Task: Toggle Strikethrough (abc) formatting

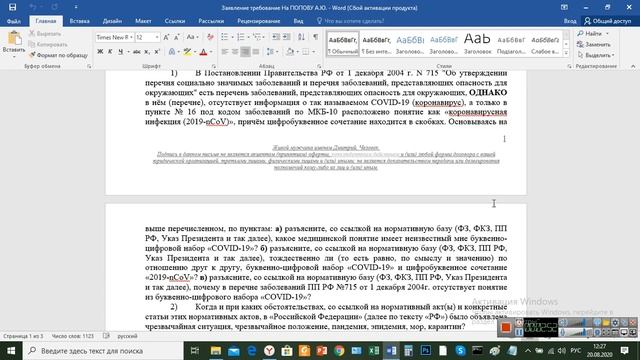Action: [137, 52]
